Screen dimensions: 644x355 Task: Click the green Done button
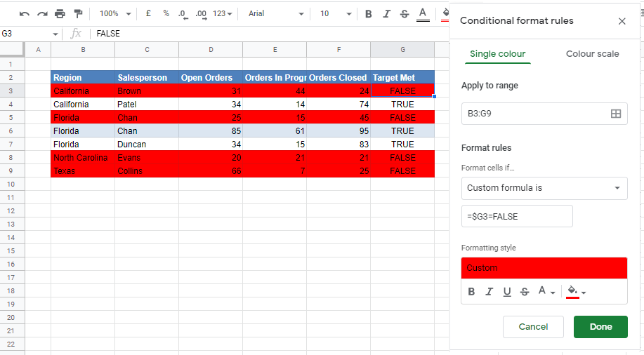(600, 326)
